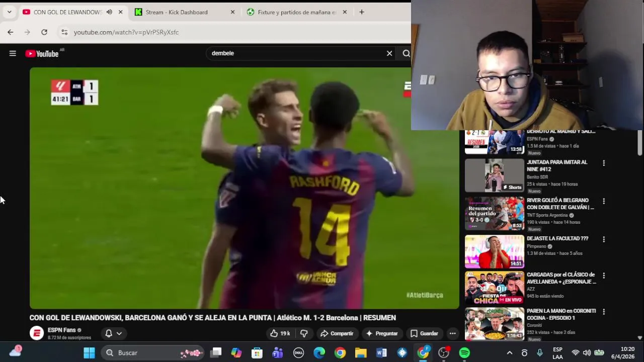Open the 'DEJASTE LA FACULTAD ???' 14:51 thumbnail
644x362 pixels.
click(x=495, y=252)
